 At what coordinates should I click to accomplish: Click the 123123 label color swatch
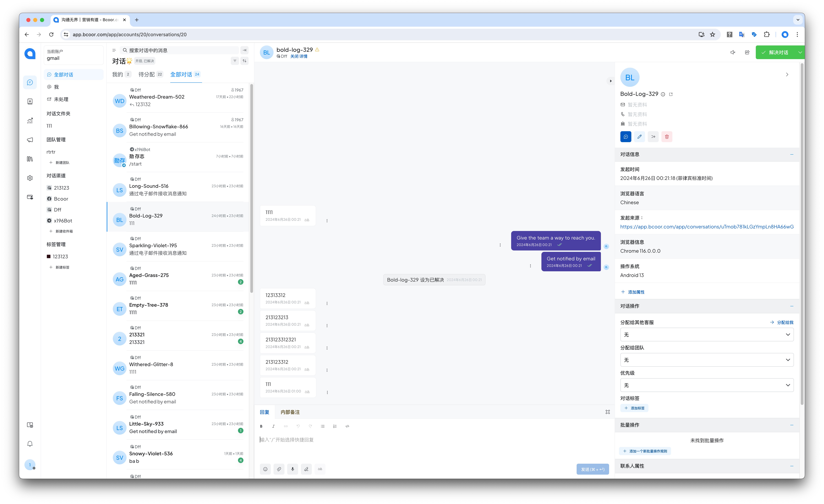[49, 257]
